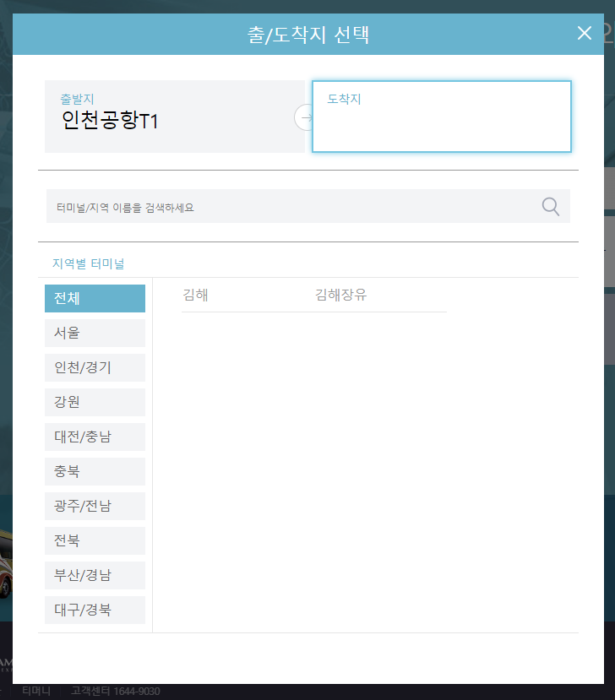Choose 김해 terminal
The width and height of the screenshot is (615, 700).
[196, 295]
